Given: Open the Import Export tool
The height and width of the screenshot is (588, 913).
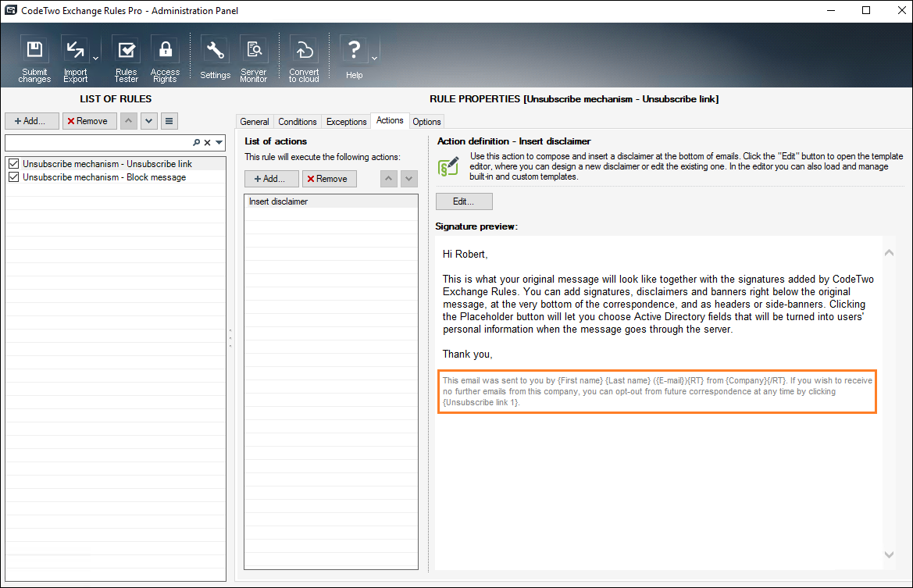Looking at the screenshot, I should (x=75, y=60).
